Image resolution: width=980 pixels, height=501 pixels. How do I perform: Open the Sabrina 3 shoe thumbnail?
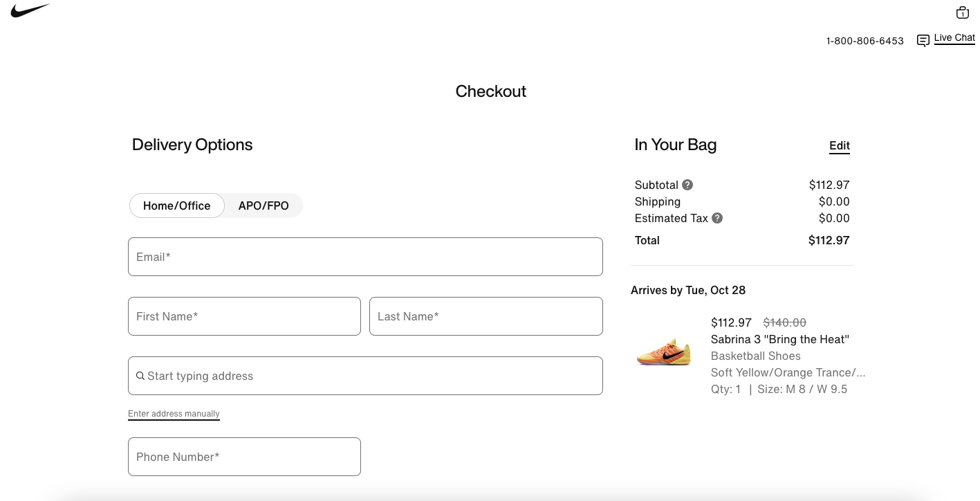pos(664,352)
